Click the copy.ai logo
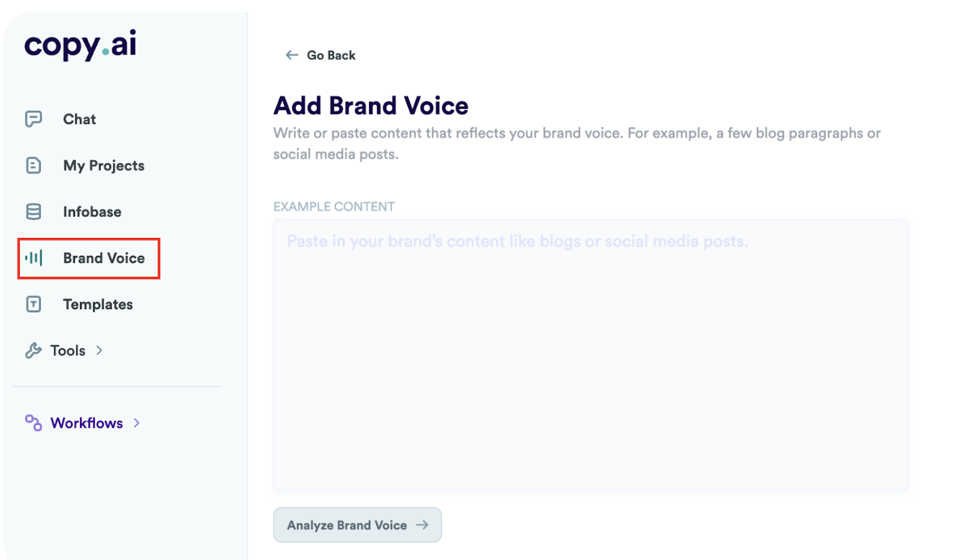This screenshot has height=560, width=961. 79,45
